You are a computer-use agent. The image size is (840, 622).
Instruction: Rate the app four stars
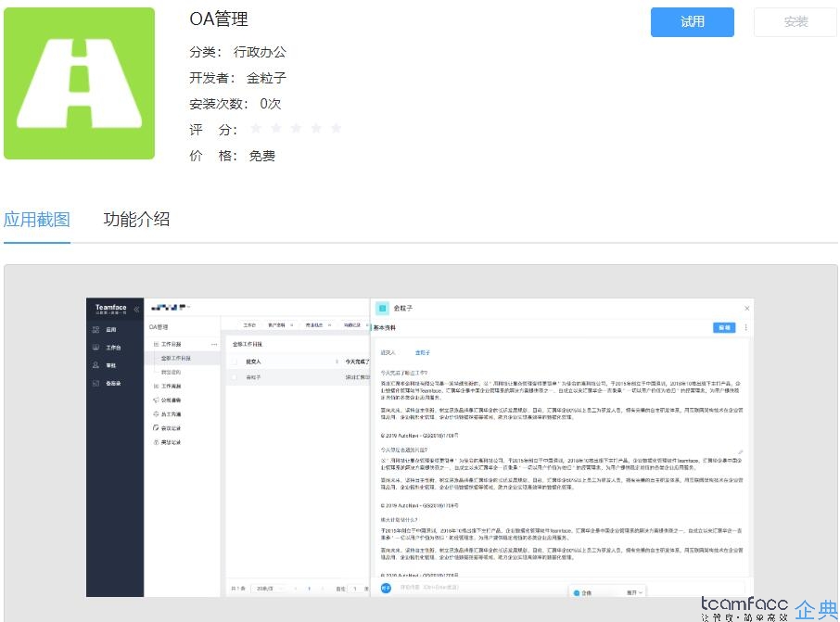pyautogui.click(x=316, y=128)
